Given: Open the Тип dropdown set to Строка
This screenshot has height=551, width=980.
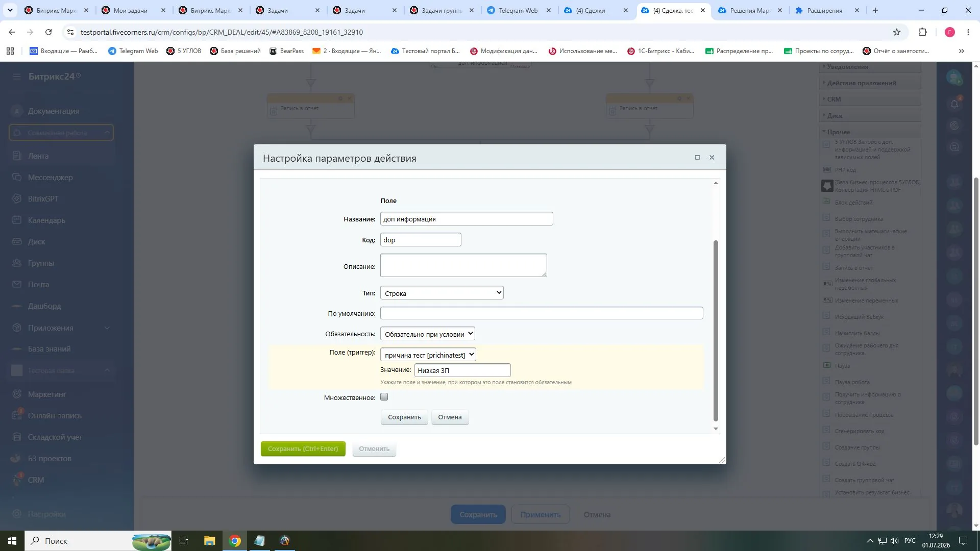Looking at the screenshot, I should tap(442, 293).
